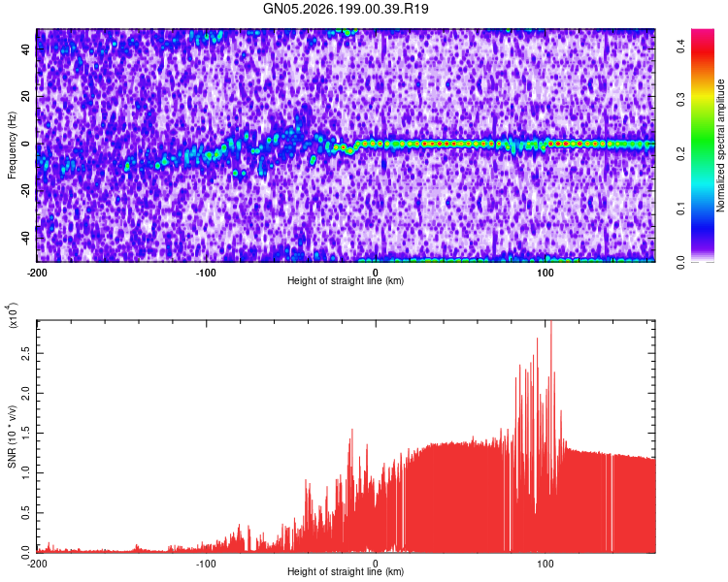Click the Normalized spectral amplitude label
Screen dimensions: 728x582
click(x=720, y=145)
